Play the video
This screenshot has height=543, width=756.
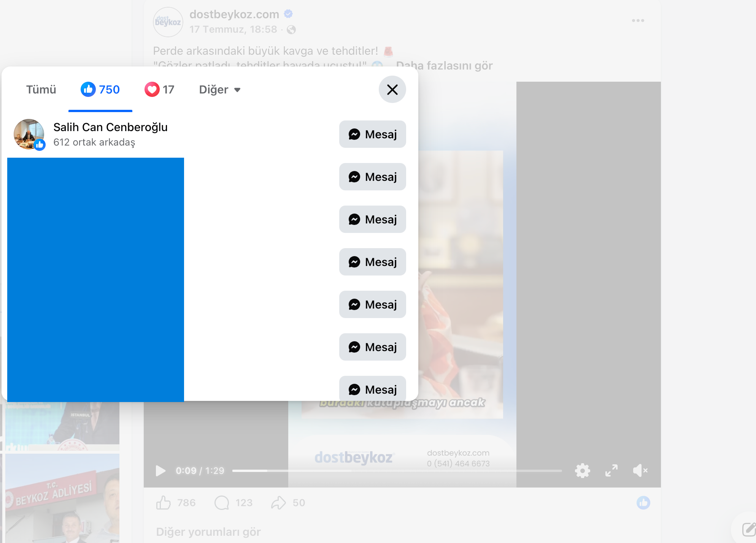[x=160, y=471]
